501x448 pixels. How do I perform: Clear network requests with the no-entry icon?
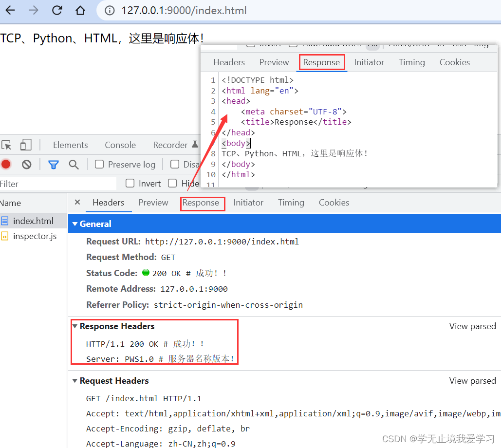point(26,164)
